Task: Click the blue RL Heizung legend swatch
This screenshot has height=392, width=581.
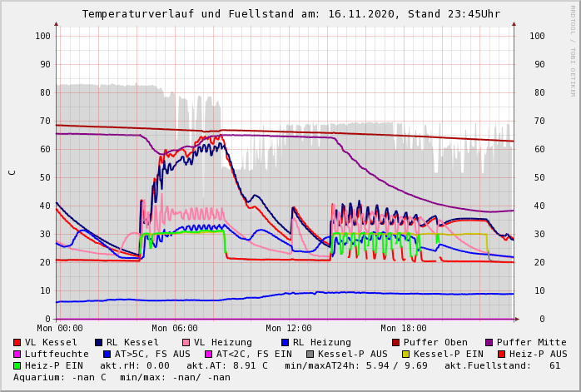Action: (286, 342)
